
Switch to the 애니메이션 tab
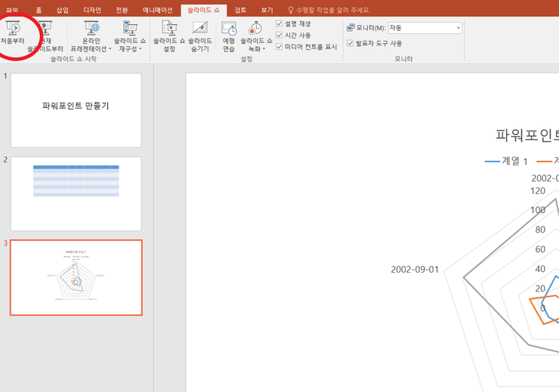coord(158,10)
